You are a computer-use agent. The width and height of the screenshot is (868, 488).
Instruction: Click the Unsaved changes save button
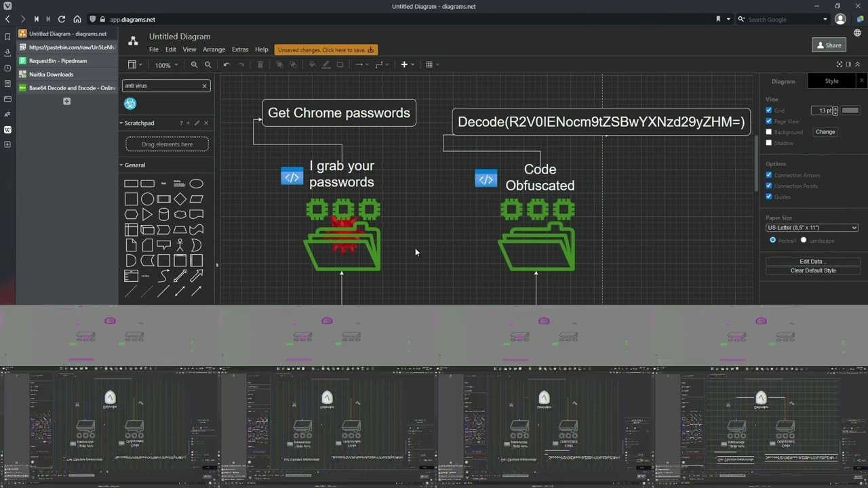pyautogui.click(x=325, y=49)
